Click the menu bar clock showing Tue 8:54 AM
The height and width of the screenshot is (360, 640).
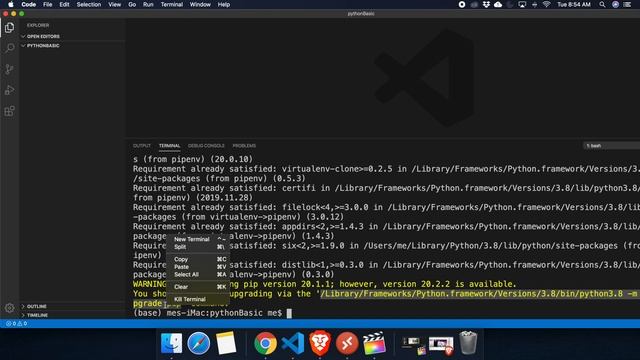coord(574,4)
